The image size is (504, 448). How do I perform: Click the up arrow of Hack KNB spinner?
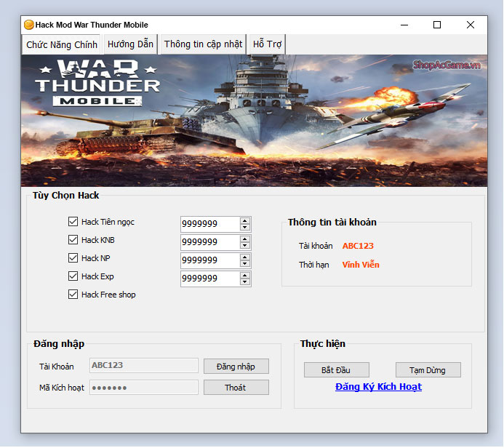245,239
